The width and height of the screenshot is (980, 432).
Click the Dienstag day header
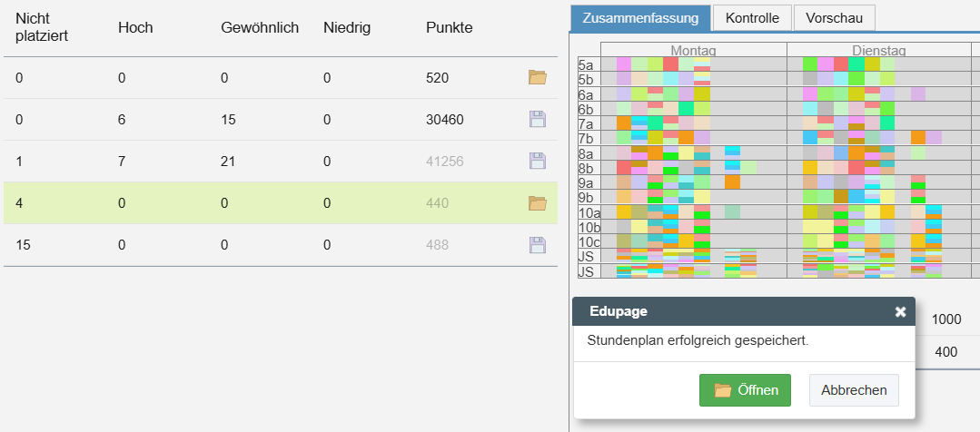click(879, 50)
